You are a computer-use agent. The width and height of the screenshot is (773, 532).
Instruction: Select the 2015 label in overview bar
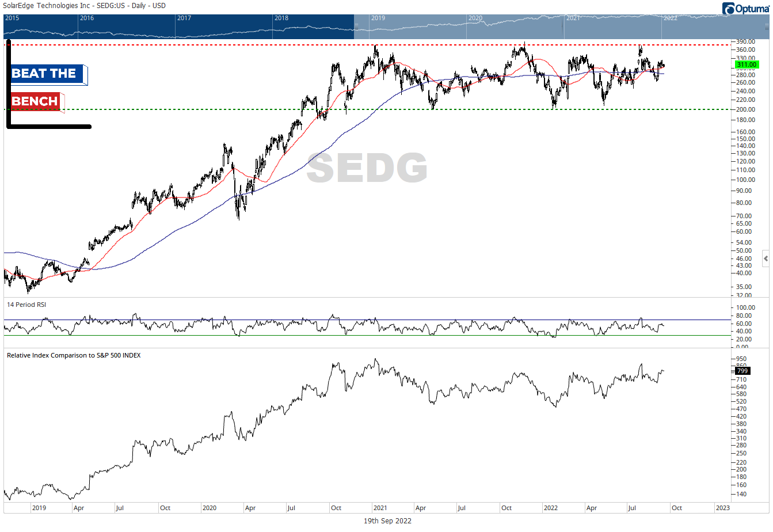(12, 18)
